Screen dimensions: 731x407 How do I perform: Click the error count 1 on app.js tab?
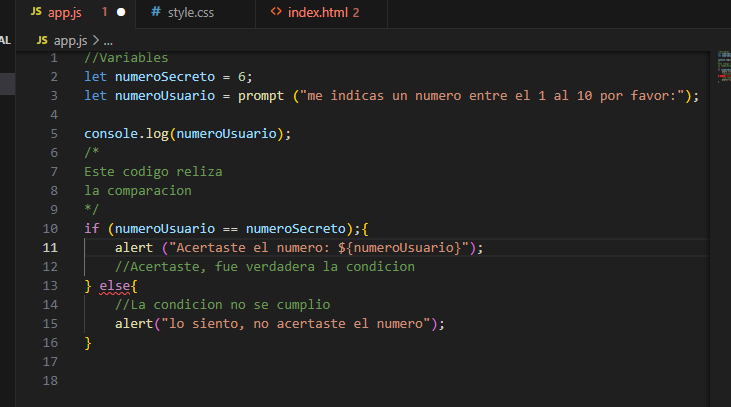104,12
